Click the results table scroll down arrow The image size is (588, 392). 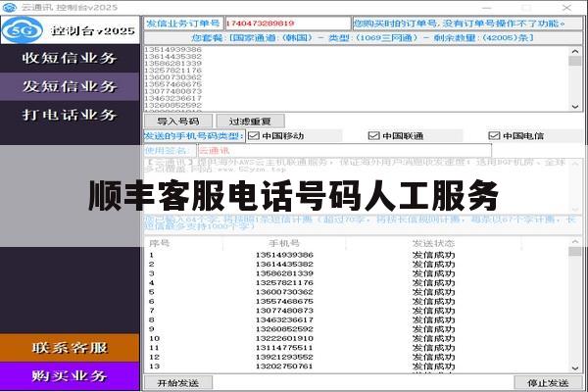pyautogui.click(x=575, y=368)
